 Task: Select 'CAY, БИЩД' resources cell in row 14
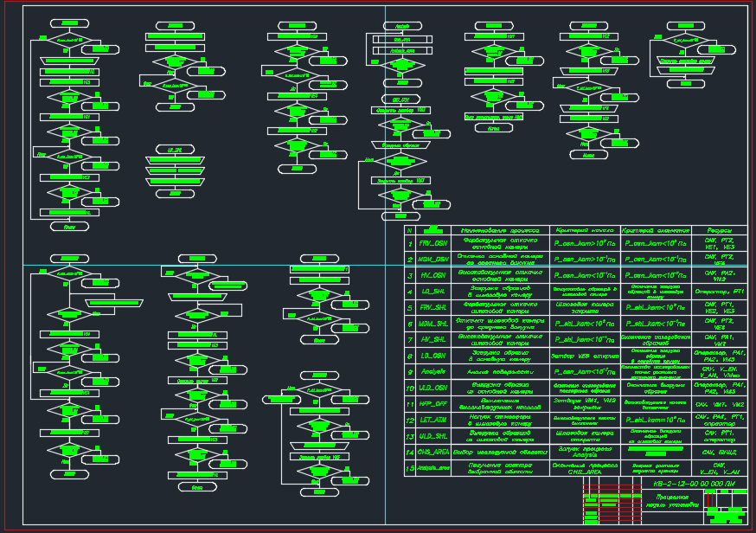[x=717, y=452]
